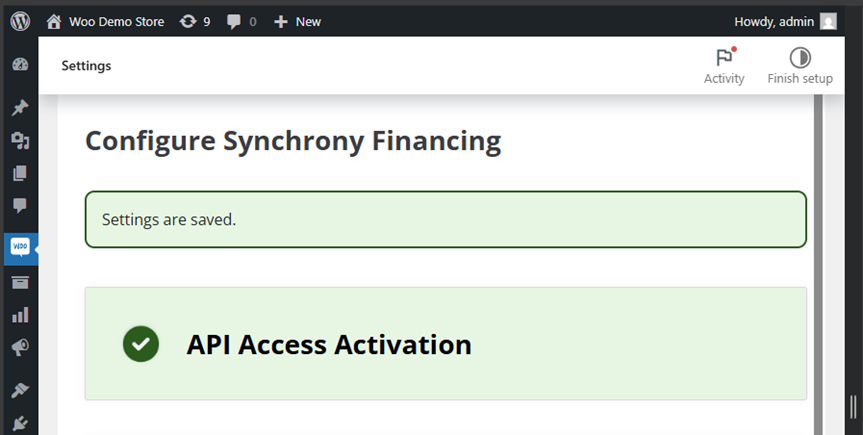The height and width of the screenshot is (435, 863).
Task: Open Products via the archive box icon
Action: 20,283
